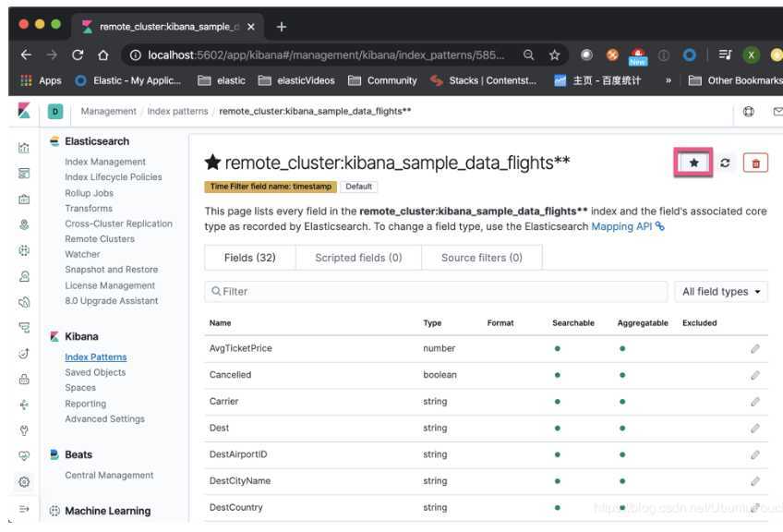Image resolution: width=783 pixels, height=532 pixels.
Task: Switch to the Scripted fields (0) tab
Action: click(358, 258)
